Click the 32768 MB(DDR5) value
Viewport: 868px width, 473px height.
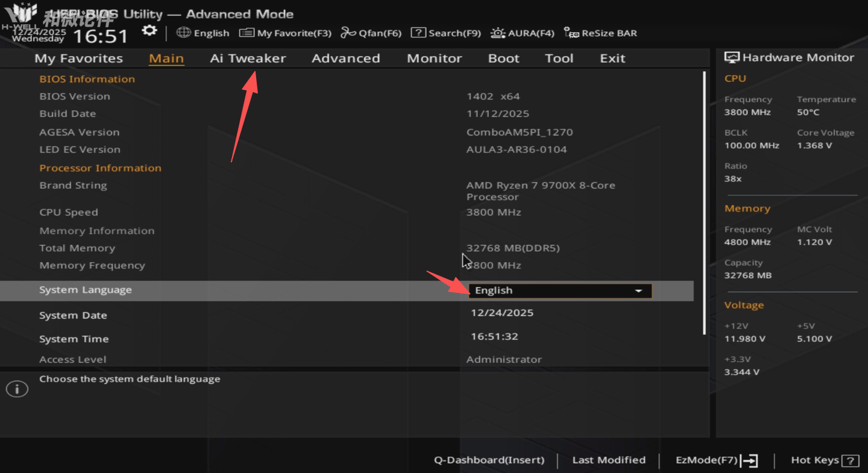click(x=513, y=248)
